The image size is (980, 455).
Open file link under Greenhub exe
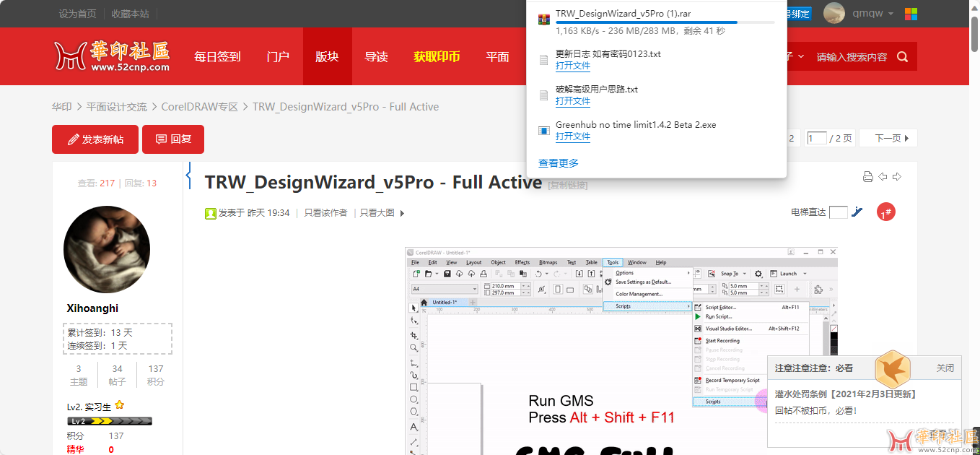[x=573, y=136]
